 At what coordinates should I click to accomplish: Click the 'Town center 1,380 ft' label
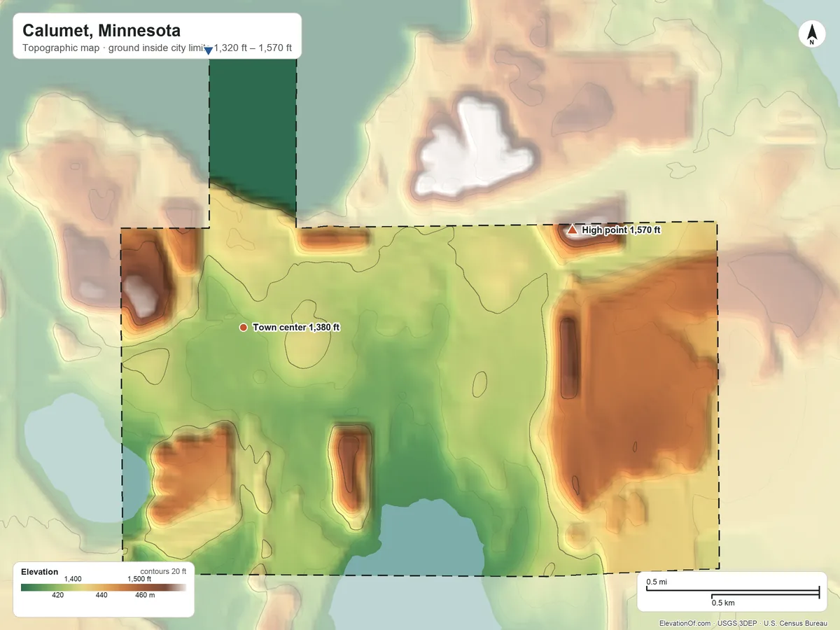[x=296, y=327]
